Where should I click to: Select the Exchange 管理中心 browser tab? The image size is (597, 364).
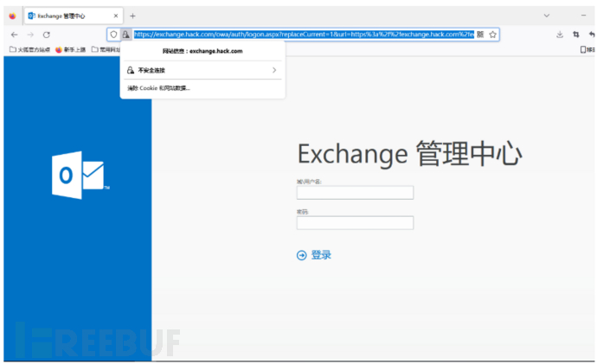click(x=74, y=16)
